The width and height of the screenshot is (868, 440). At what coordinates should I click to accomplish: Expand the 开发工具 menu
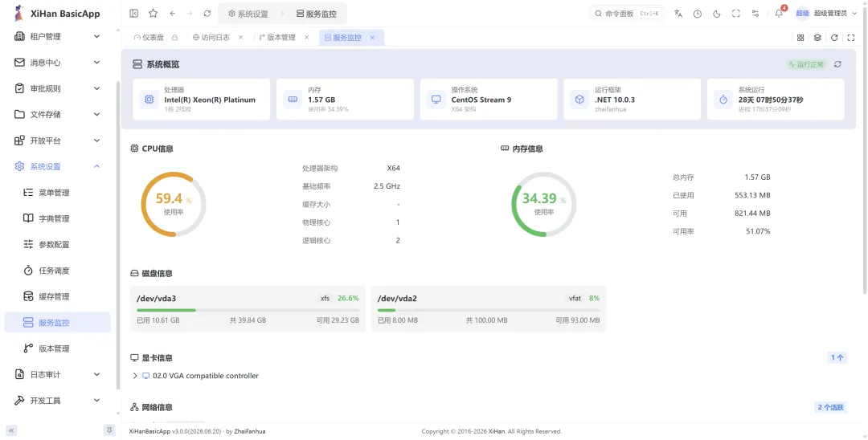click(58, 400)
